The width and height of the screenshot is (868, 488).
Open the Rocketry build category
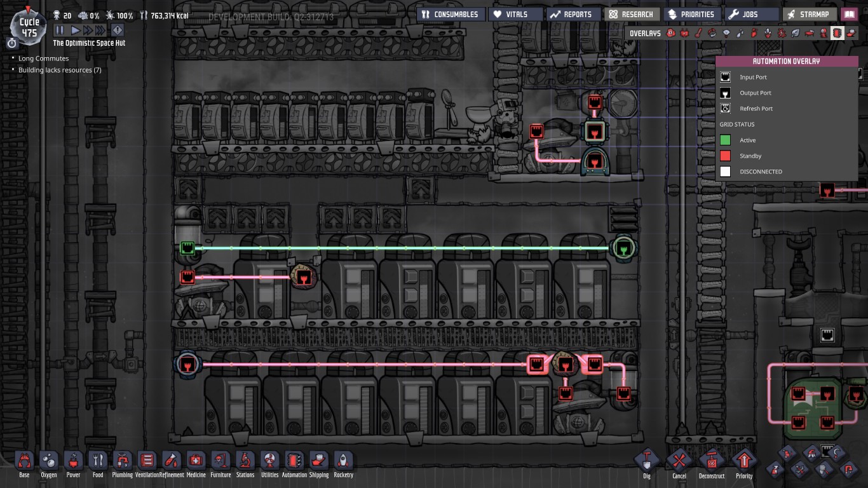click(343, 464)
